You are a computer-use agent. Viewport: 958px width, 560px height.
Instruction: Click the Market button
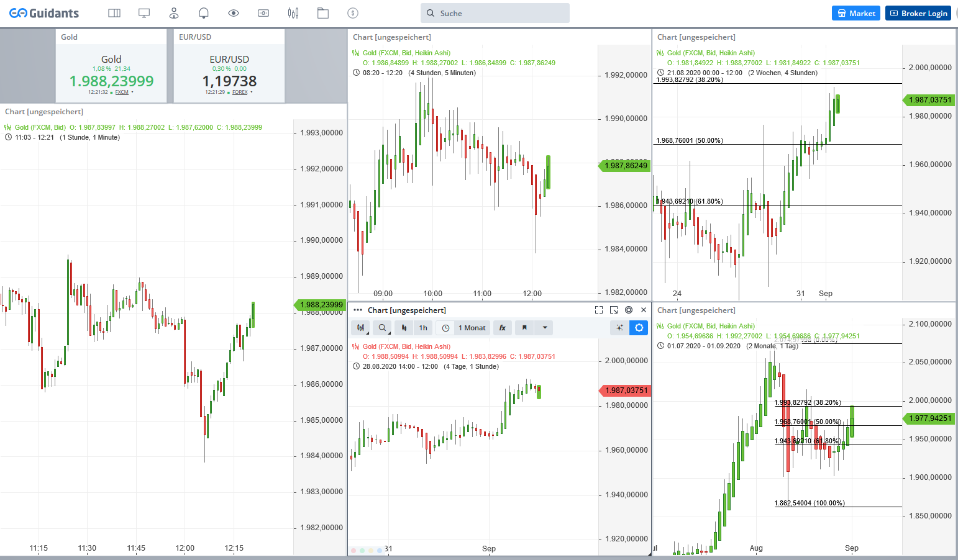pyautogui.click(x=856, y=13)
